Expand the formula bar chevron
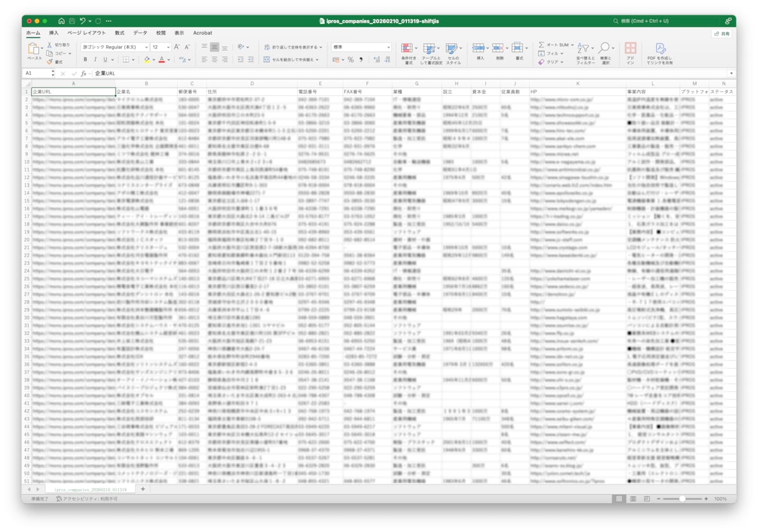The image size is (758, 532). pos(731,73)
